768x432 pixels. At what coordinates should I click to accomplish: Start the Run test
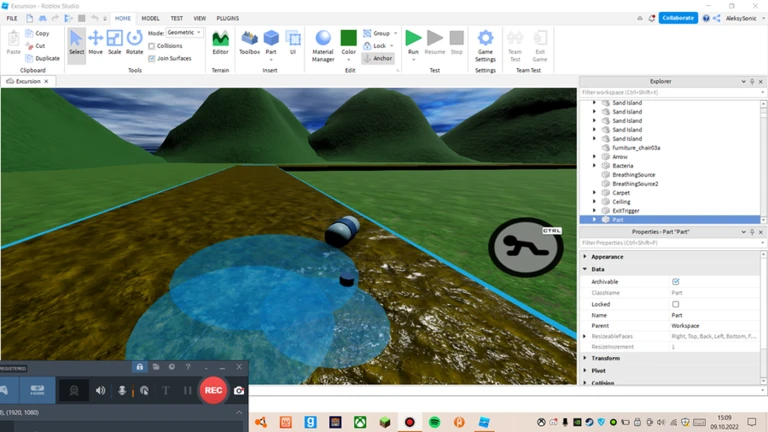(x=413, y=42)
